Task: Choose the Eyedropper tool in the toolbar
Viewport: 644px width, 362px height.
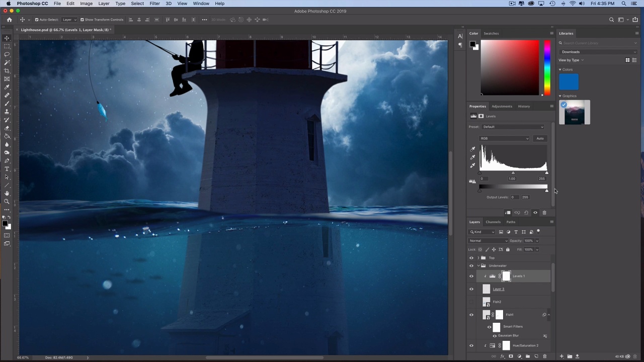Action: pos(7,87)
